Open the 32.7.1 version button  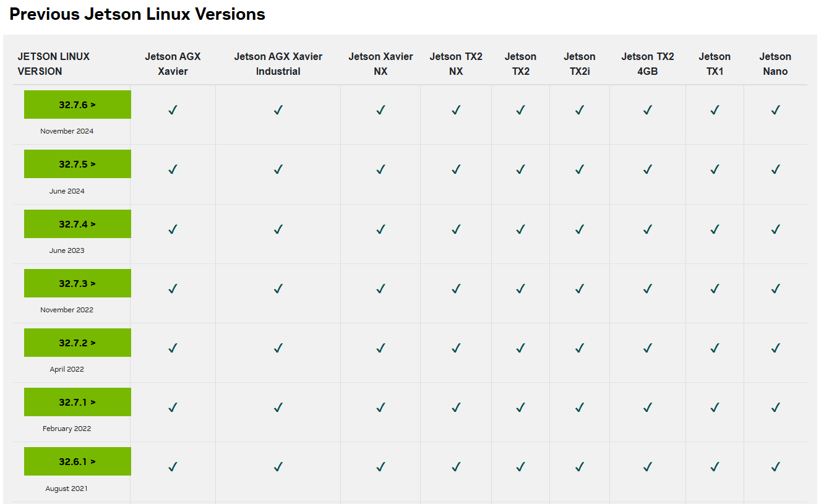(77, 402)
